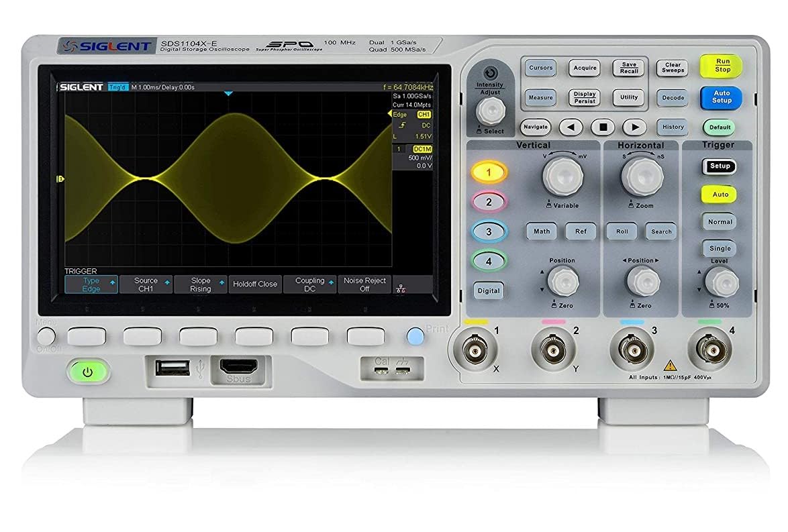The image size is (788, 532).
Task: Click the Sbus connector port
Action: [x=239, y=367]
